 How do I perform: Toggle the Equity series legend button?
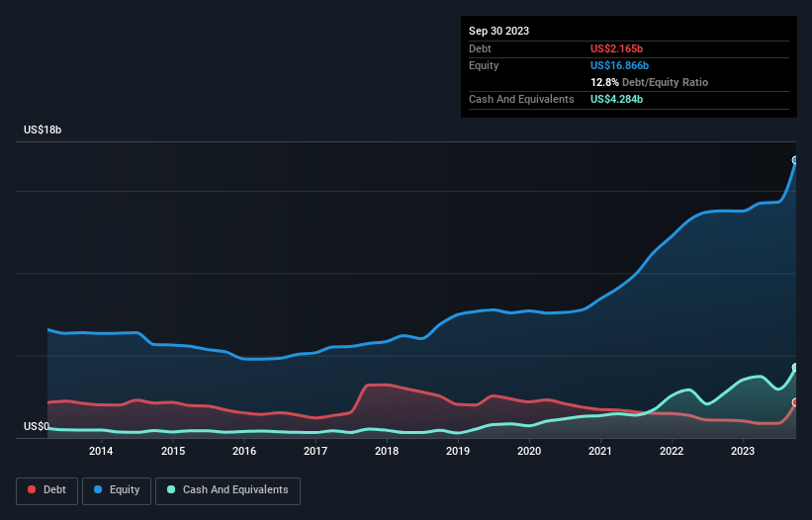117,490
